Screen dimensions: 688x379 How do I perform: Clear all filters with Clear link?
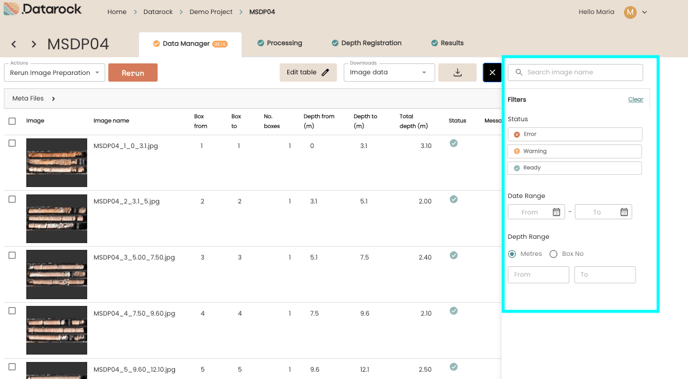pyautogui.click(x=635, y=100)
